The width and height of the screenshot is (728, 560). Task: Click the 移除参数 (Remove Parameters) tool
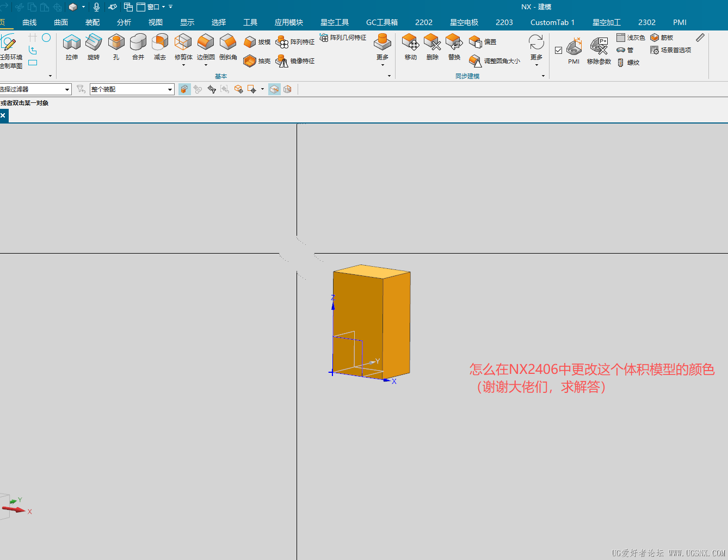pyautogui.click(x=599, y=51)
